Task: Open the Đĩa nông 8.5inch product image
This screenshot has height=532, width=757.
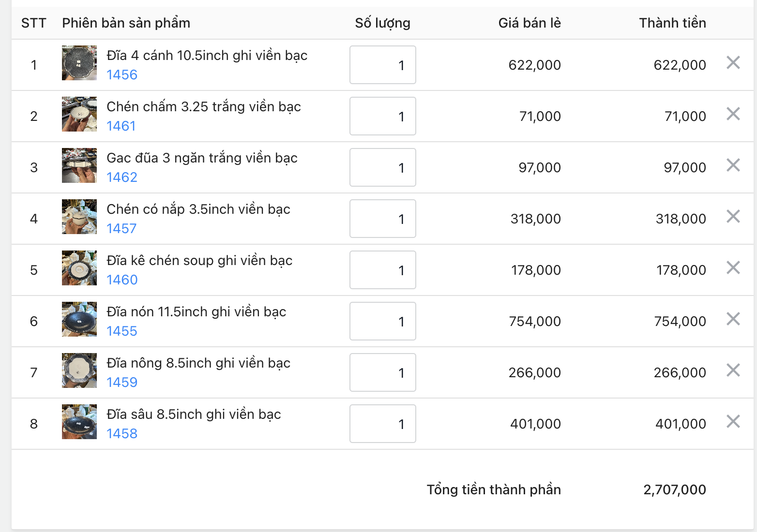Action: [79, 370]
